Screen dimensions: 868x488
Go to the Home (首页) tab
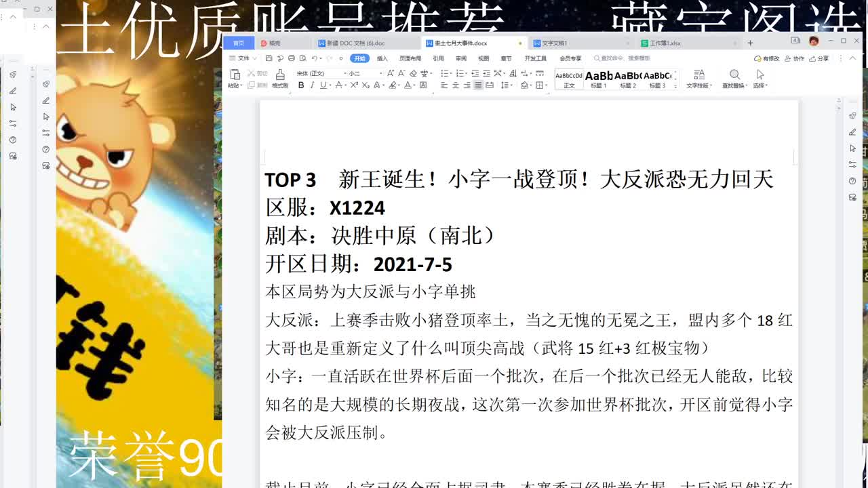tap(239, 43)
